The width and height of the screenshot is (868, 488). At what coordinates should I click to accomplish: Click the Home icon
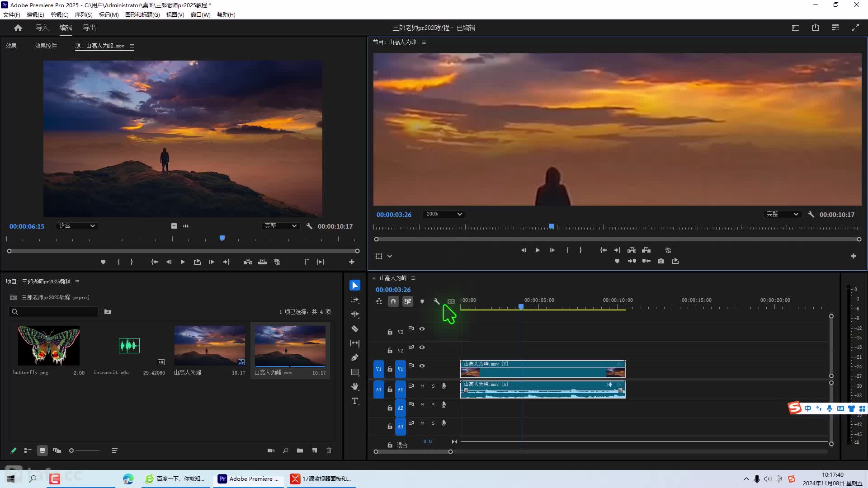[x=18, y=28]
